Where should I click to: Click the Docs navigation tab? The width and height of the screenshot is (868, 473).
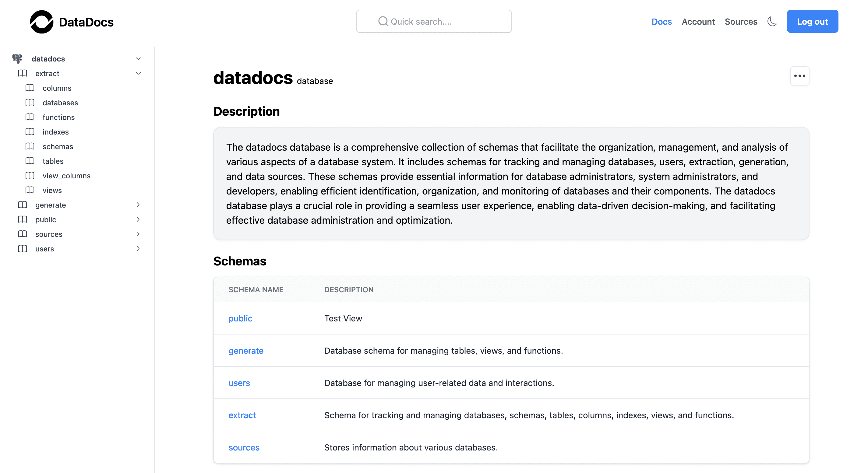pyautogui.click(x=661, y=21)
